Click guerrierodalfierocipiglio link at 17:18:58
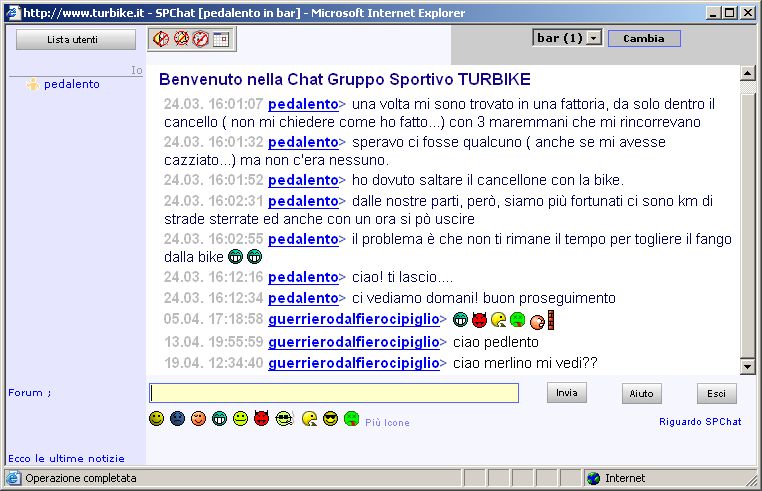 (x=354, y=319)
